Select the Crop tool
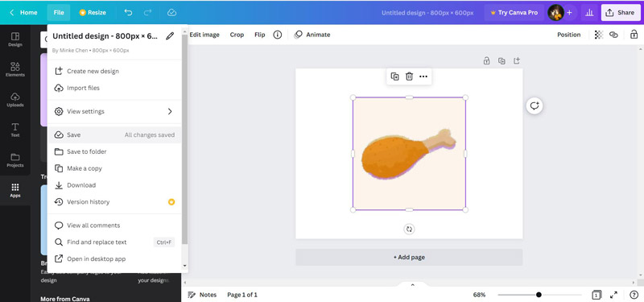644x302 pixels. click(237, 35)
